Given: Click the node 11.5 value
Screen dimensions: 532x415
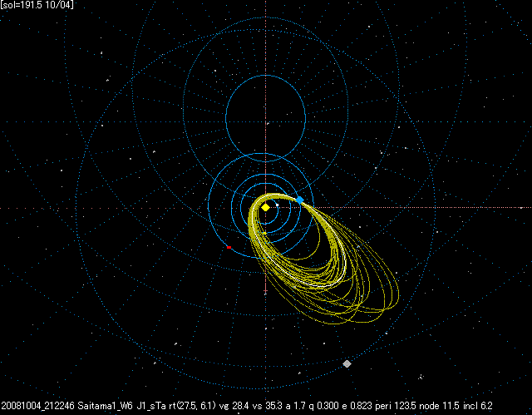Looking at the screenshot, I should 439,406.
